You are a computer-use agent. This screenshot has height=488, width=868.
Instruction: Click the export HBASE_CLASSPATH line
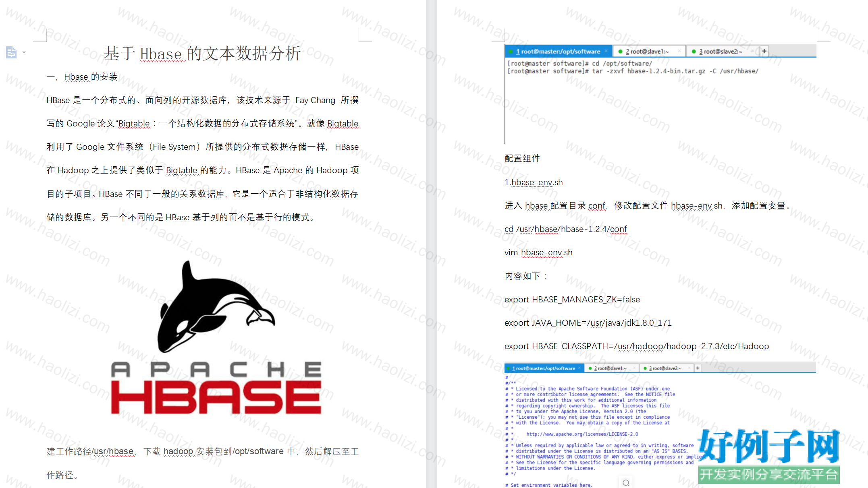coord(637,346)
